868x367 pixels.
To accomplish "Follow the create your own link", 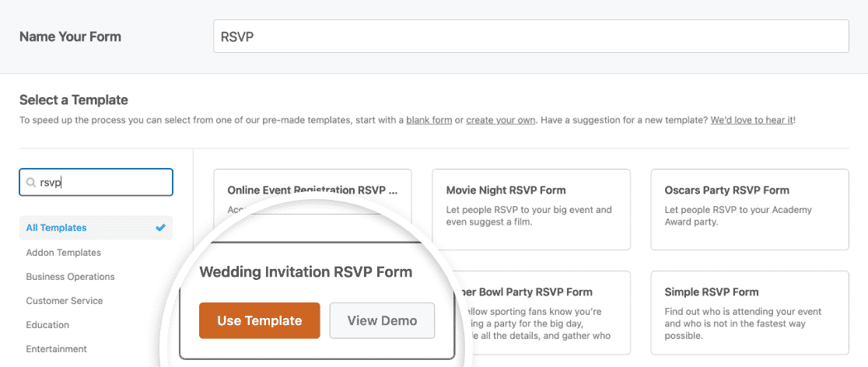I will click(500, 120).
